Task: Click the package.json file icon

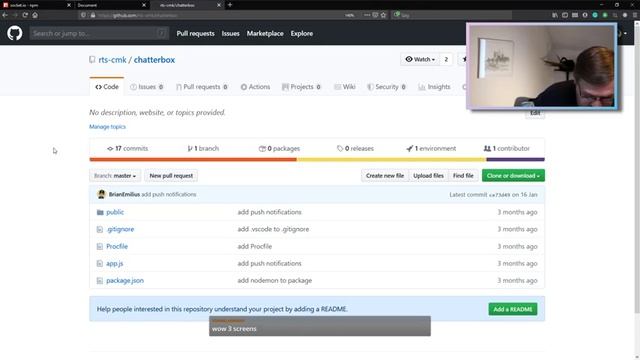Action: coord(100,281)
